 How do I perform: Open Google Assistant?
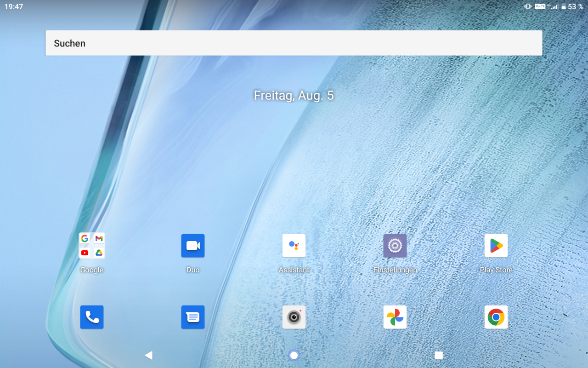(x=294, y=246)
